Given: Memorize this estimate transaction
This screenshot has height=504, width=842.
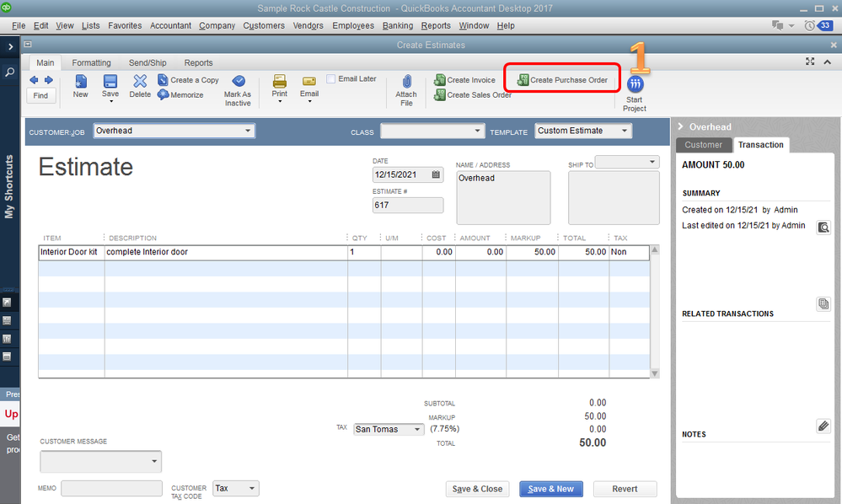Looking at the screenshot, I should pyautogui.click(x=180, y=95).
